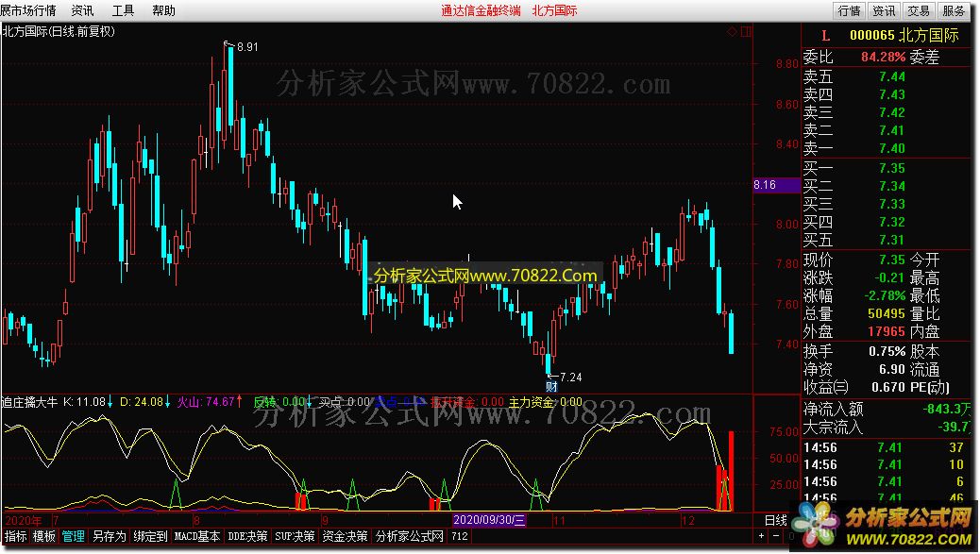This screenshot has width=980, height=554.
Task: Click the 主力资金: 0.00 indicator label
Action: coord(546,402)
